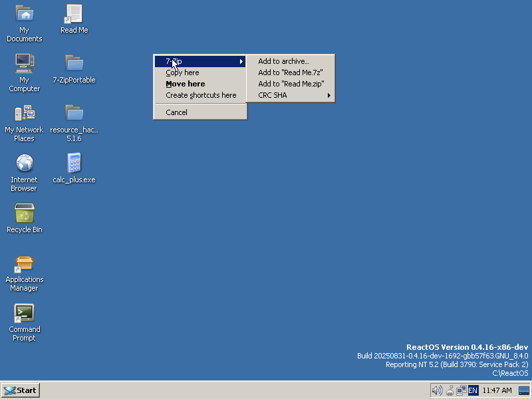Click the Start button

click(21, 390)
